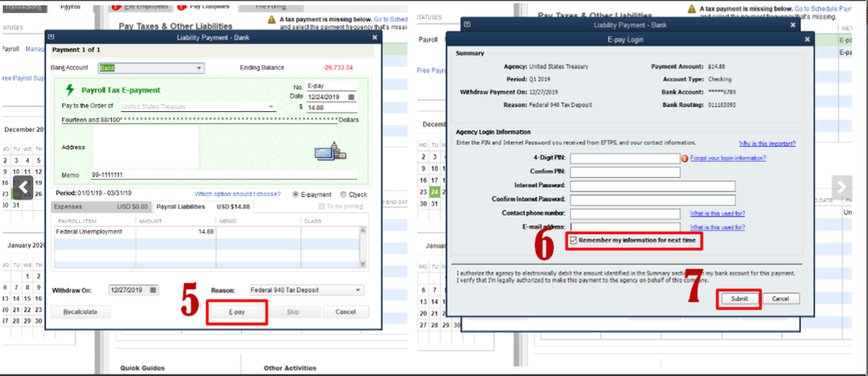This screenshot has height=376, width=868.
Task: Click the No. field showing E-pay
Action: coord(332,86)
